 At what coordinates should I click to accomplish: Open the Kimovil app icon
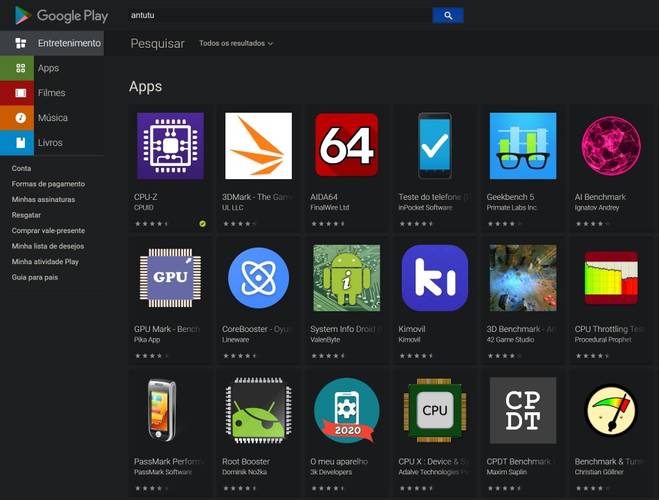coord(435,278)
